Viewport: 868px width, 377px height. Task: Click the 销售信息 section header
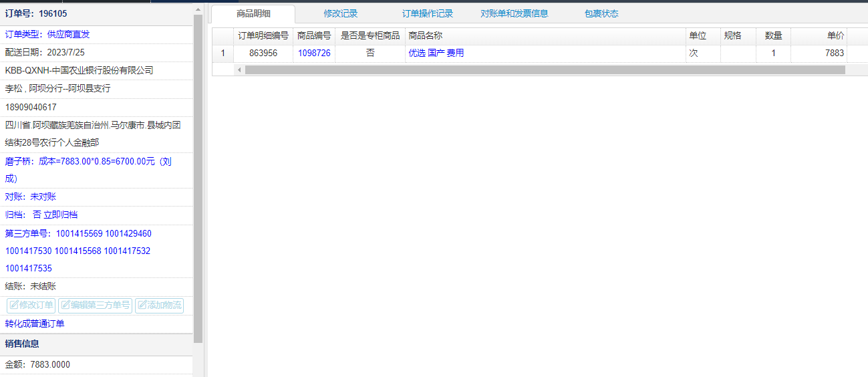pos(96,344)
